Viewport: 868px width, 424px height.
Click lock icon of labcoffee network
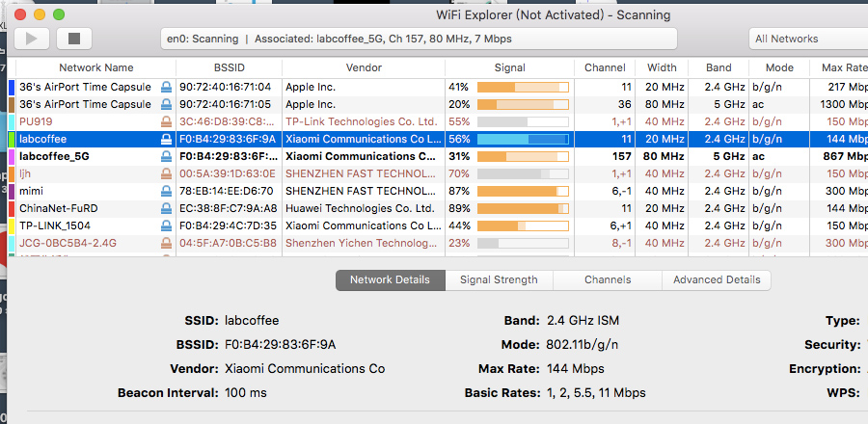[166, 139]
